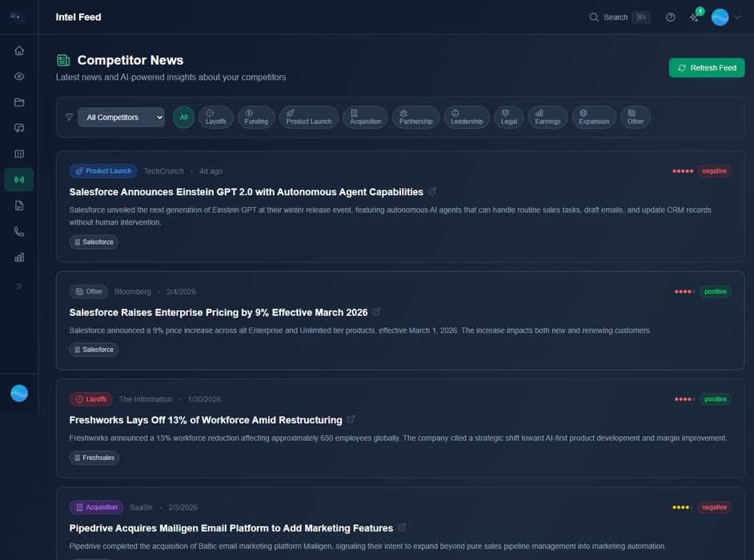Toggle the Funding filter chip

(256, 118)
